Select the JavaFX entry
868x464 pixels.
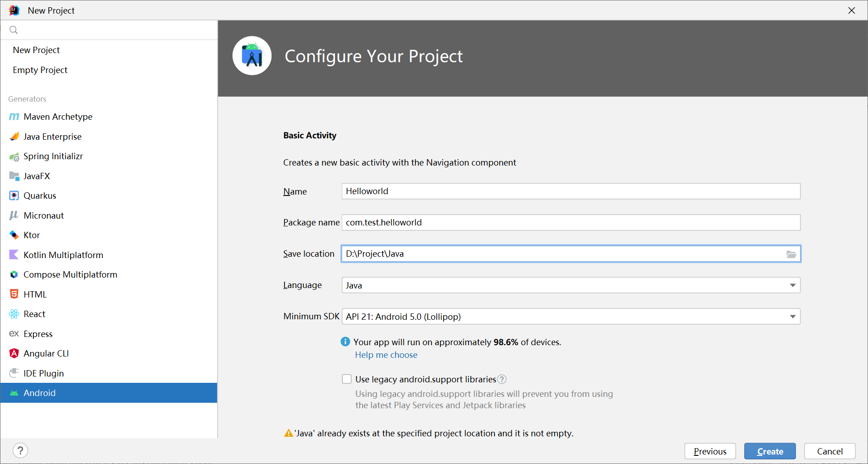(x=109, y=176)
